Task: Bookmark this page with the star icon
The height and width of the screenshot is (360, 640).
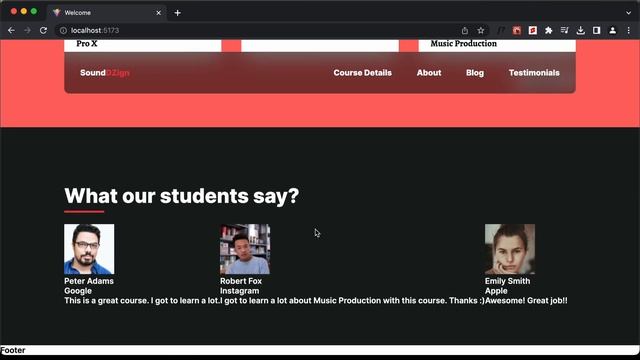Action: tap(481, 31)
